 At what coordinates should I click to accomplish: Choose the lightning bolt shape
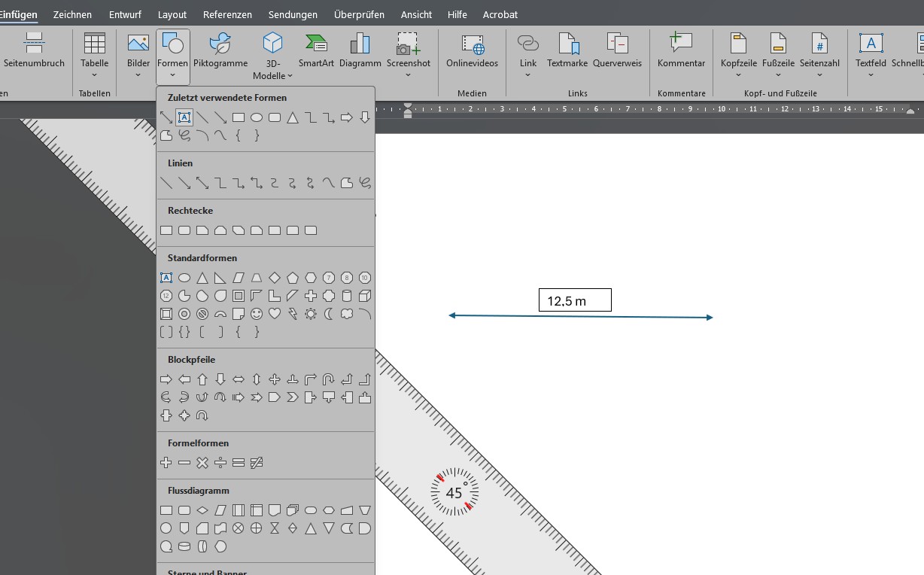[x=293, y=314]
